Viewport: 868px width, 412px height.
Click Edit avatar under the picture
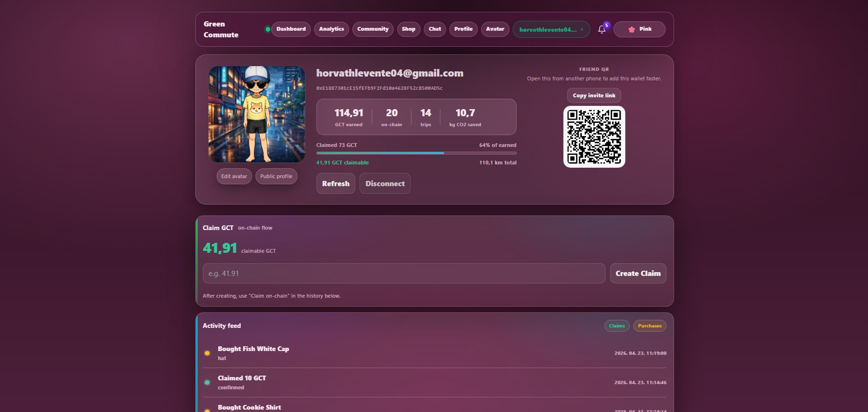click(x=234, y=176)
